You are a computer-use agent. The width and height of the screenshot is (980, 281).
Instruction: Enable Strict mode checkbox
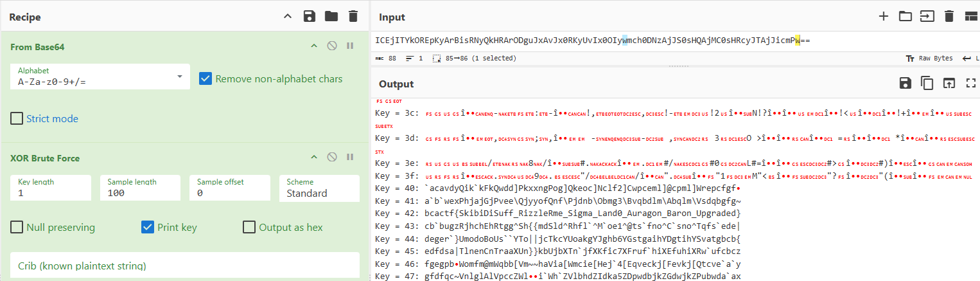coord(17,118)
